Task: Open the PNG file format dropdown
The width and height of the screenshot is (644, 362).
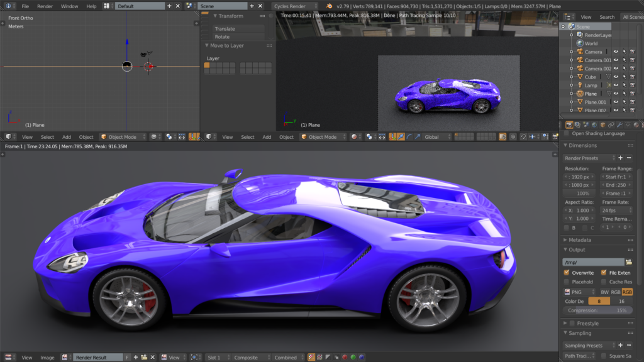Action: 580,292
